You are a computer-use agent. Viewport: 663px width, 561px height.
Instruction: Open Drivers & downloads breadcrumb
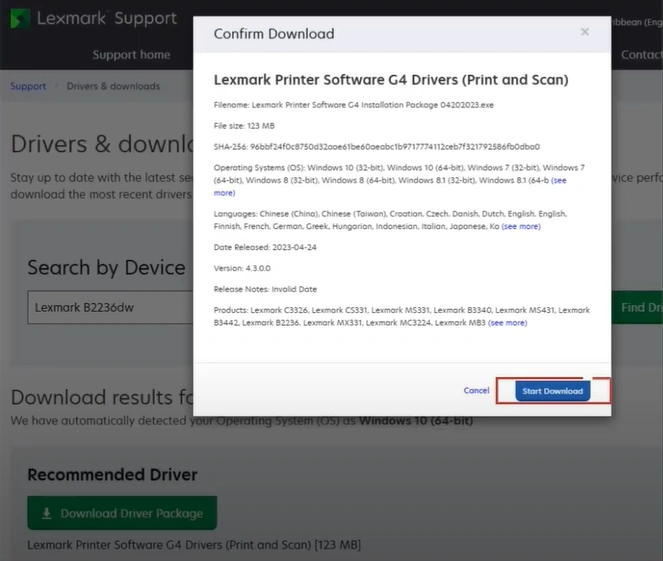(113, 86)
